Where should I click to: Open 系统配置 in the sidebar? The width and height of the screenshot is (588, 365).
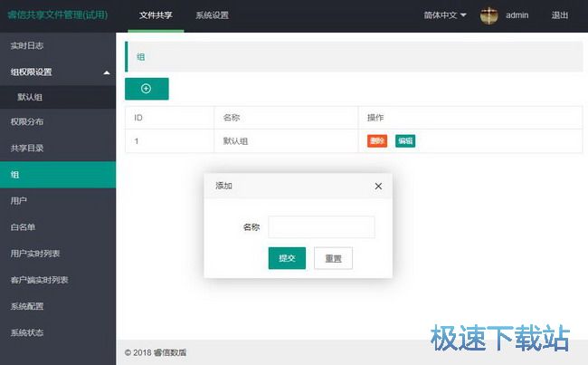point(58,306)
